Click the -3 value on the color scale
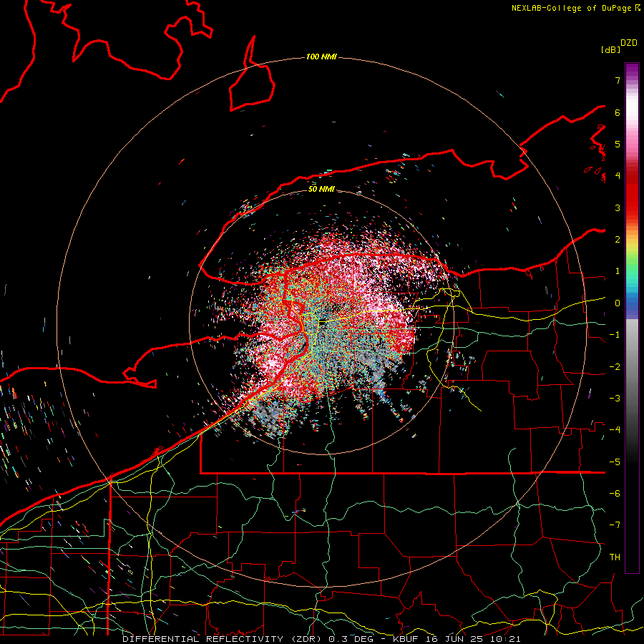This screenshot has width=644, height=644. coord(615,399)
